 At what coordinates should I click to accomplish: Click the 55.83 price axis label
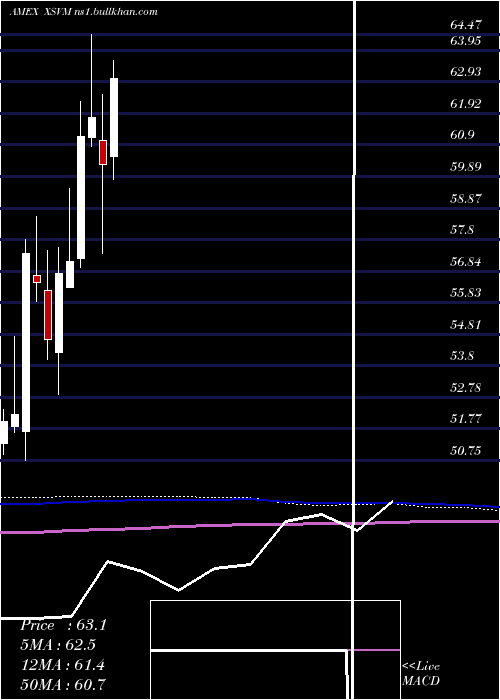(x=466, y=292)
